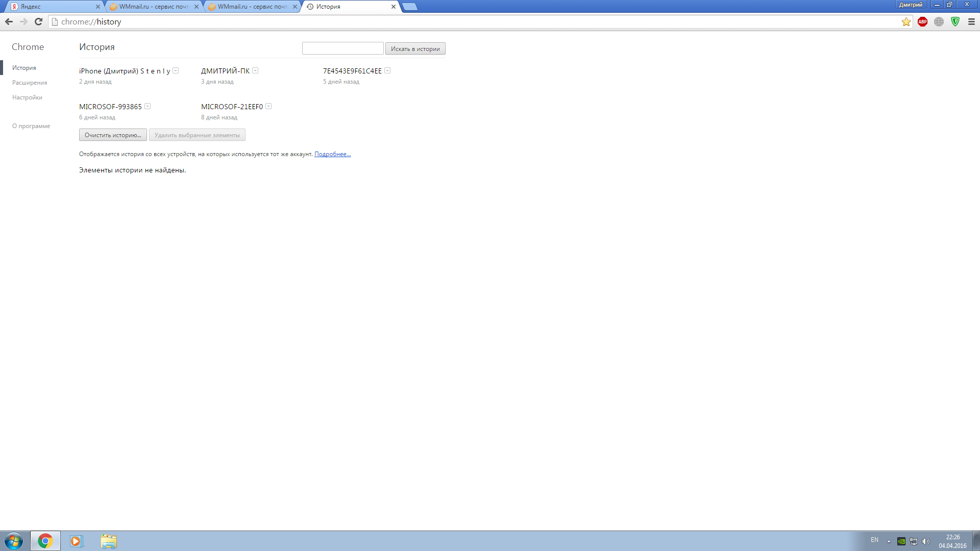Image resolution: width=980 pixels, height=551 pixels.
Task: Click the Искать в истории button
Action: (415, 49)
